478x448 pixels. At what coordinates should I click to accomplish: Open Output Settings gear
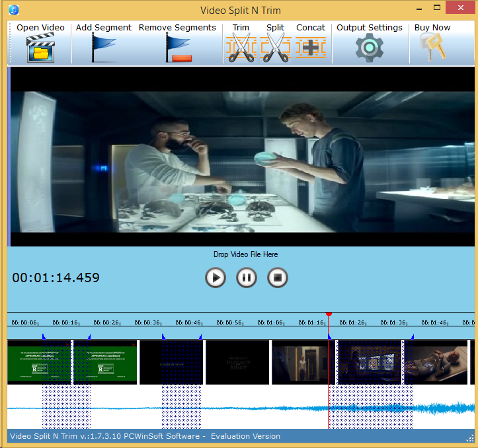tap(369, 43)
